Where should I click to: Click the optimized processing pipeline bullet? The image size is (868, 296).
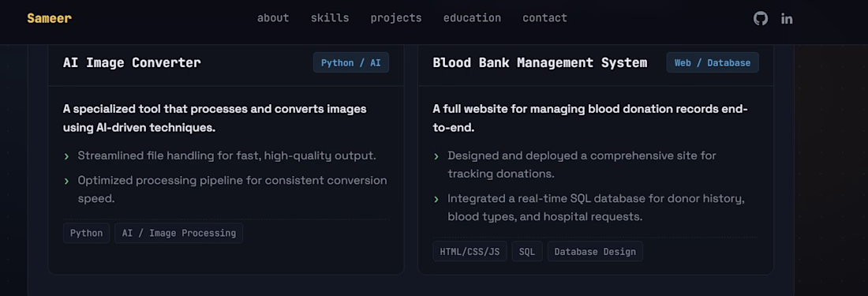point(233,189)
